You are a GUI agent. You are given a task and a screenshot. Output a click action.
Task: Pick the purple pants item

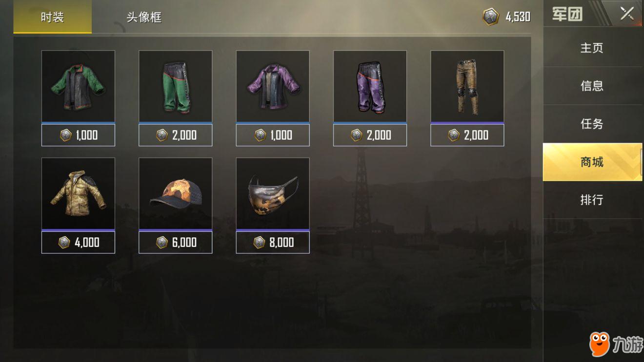pos(370,86)
